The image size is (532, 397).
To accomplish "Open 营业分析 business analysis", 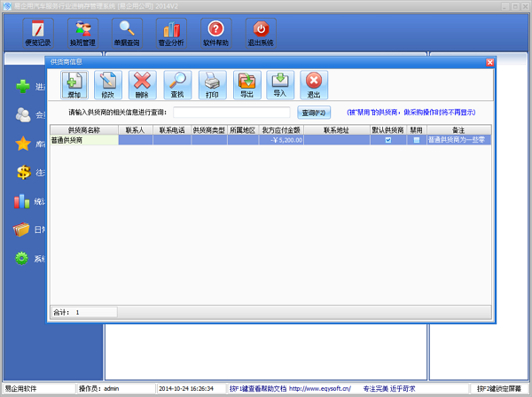I will point(171,33).
